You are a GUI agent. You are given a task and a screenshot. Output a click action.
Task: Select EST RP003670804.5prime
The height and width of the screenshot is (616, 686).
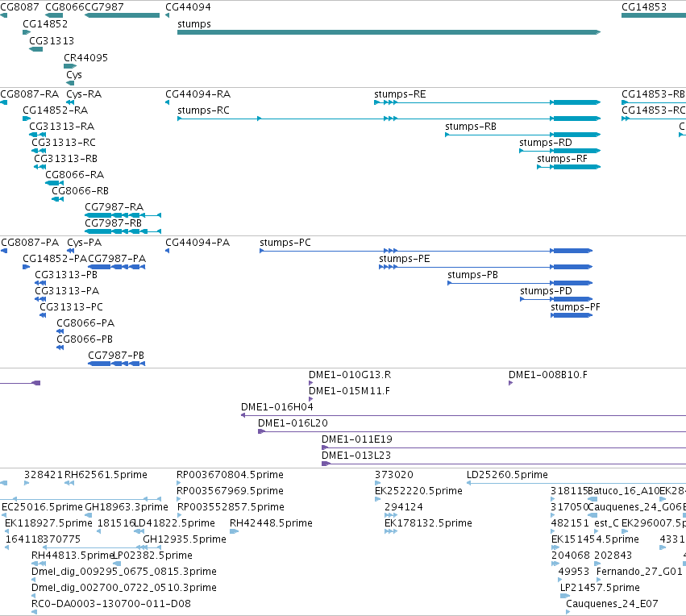pyautogui.click(x=179, y=483)
